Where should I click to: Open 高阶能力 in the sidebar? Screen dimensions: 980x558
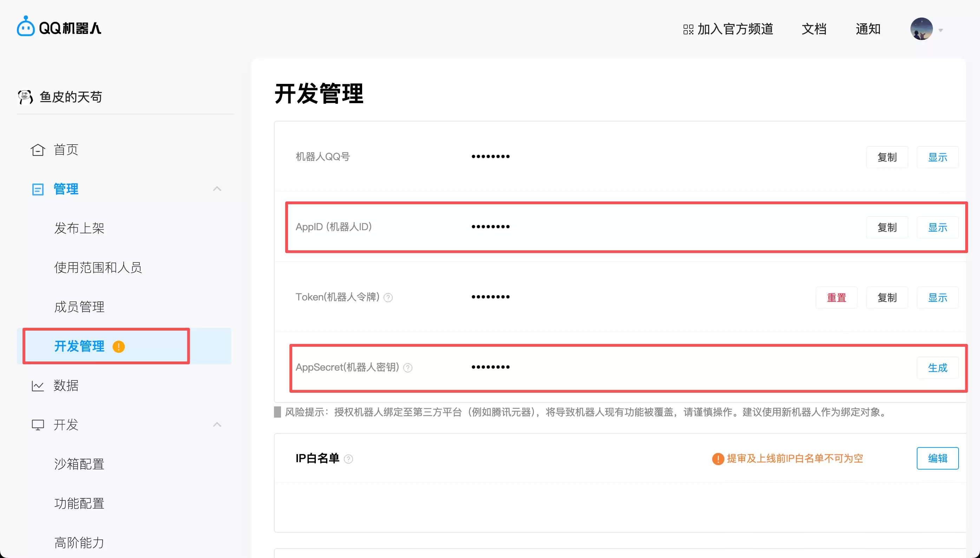[x=79, y=542]
